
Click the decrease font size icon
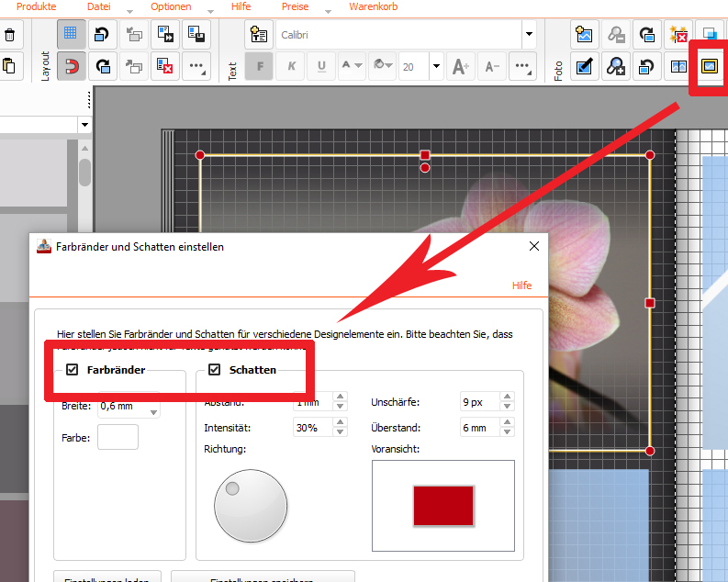click(491, 66)
